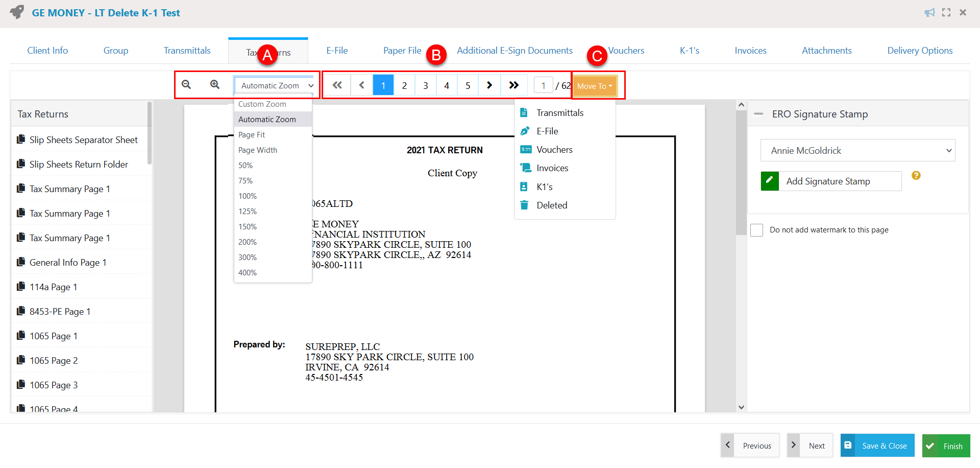Click the page number input field
This screenshot has height=468, width=980.
tap(543, 85)
